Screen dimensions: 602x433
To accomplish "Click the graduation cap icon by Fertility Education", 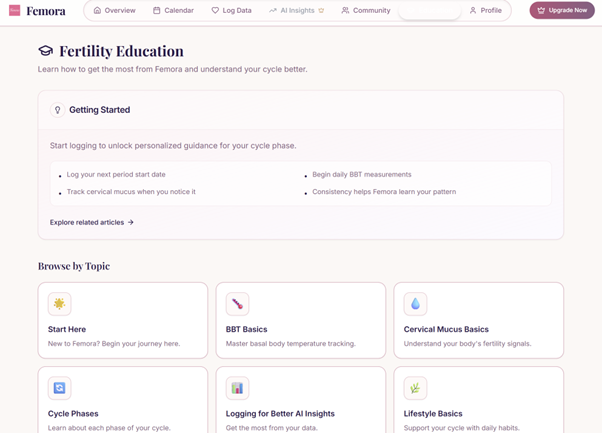I will pyautogui.click(x=46, y=51).
